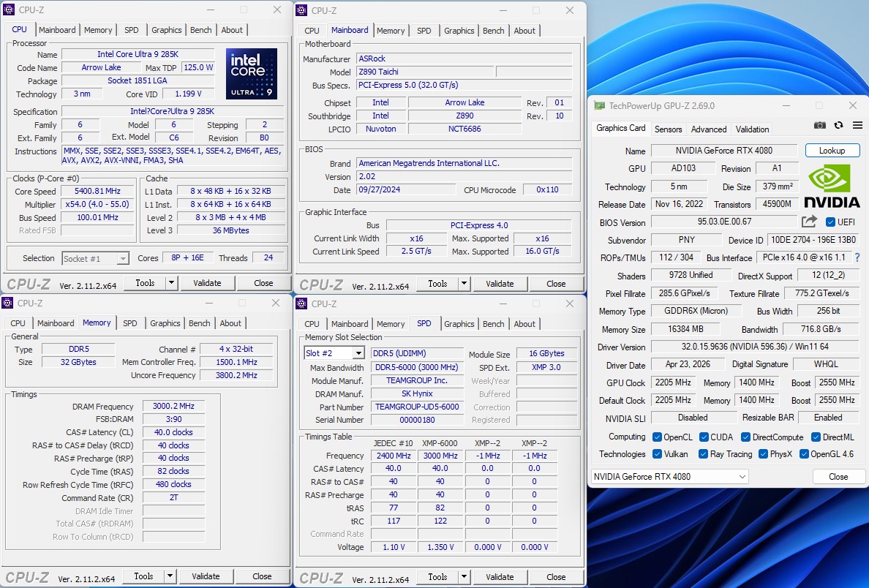Click the Driver Date Apr 23, 2026 value
Screen dimensions: 869x588
point(688,364)
